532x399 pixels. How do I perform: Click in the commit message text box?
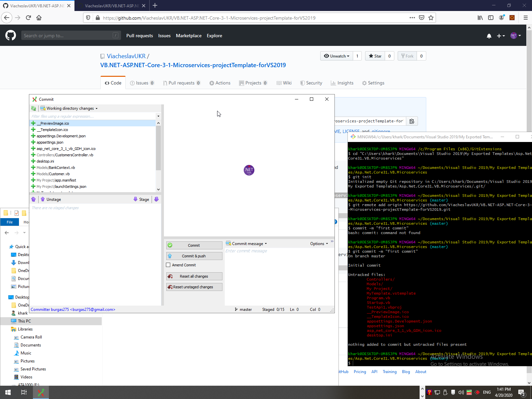tap(279, 276)
